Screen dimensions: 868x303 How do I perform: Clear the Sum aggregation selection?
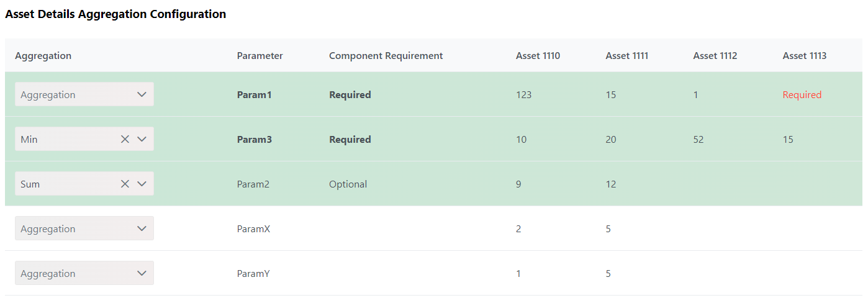pyautogui.click(x=125, y=184)
